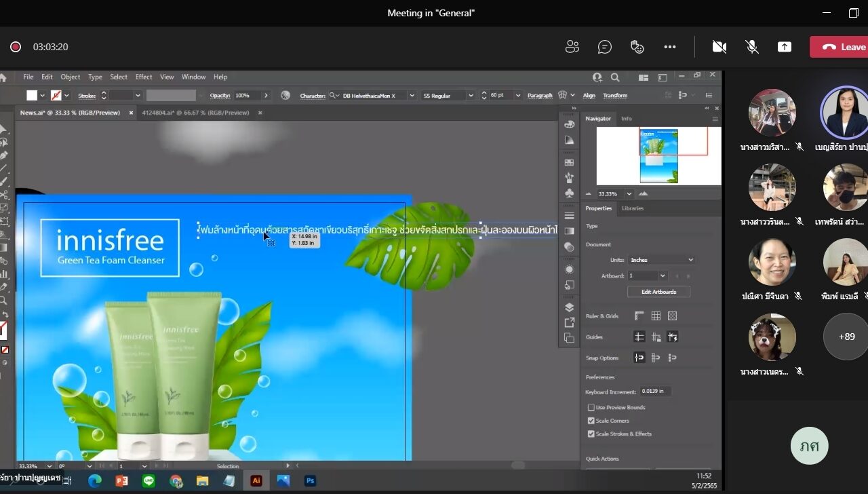Switch to 4124804.ai document tab

[195, 113]
